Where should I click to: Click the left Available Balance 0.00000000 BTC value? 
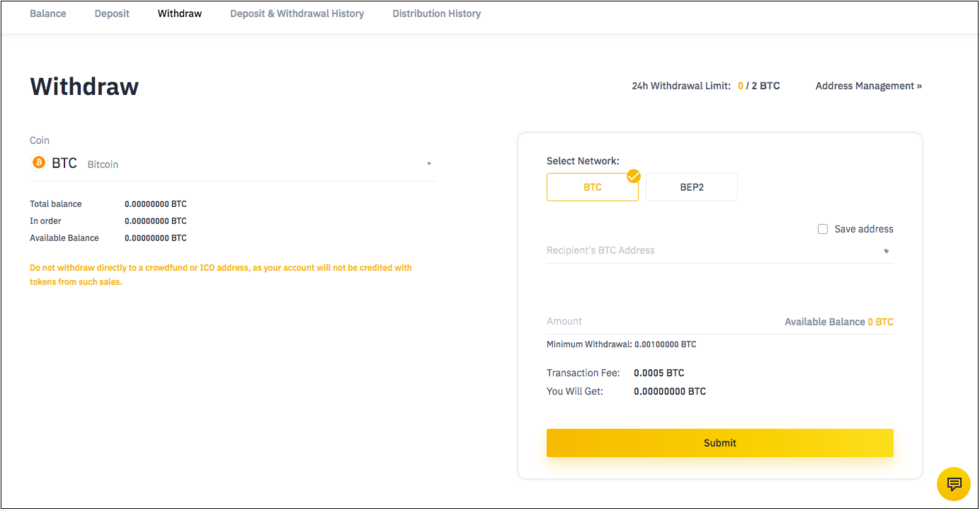[x=156, y=238]
